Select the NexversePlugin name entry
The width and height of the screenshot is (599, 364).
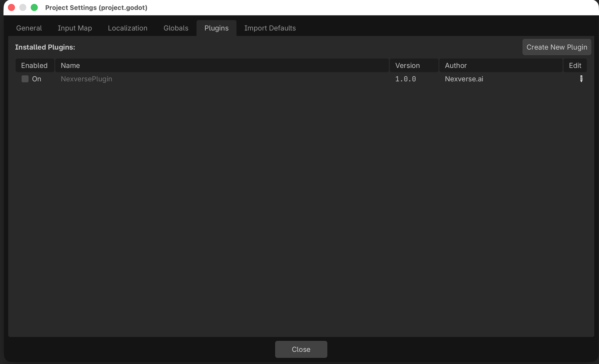click(86, 79)
